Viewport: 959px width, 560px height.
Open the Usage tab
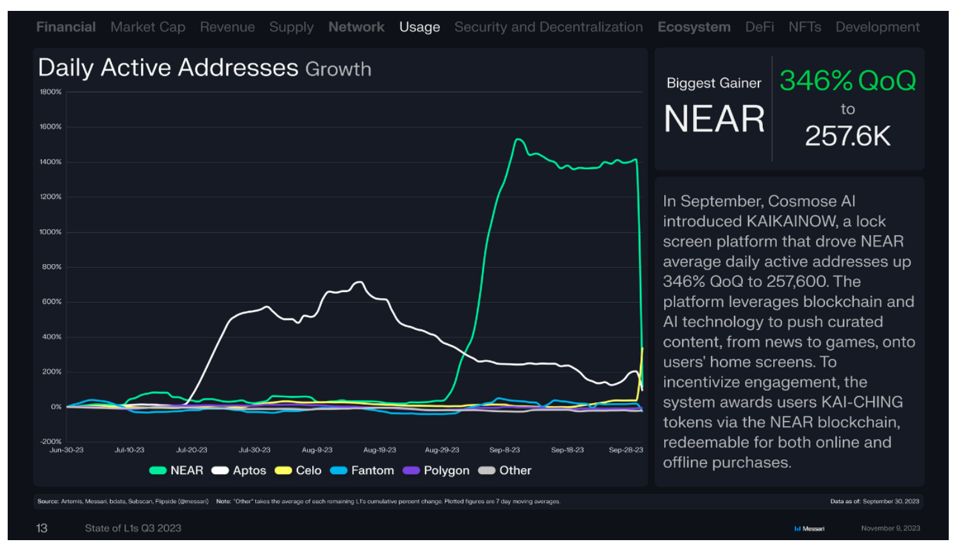tap(420, 27)
